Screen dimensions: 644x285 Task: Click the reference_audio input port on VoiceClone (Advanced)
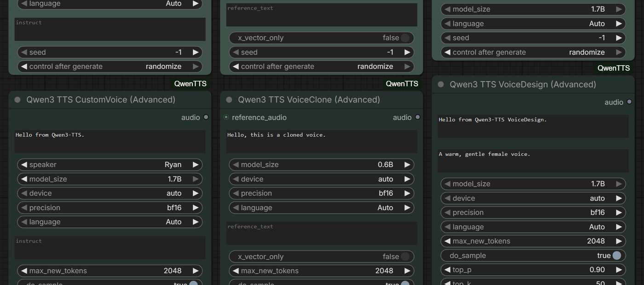(226, 117)
